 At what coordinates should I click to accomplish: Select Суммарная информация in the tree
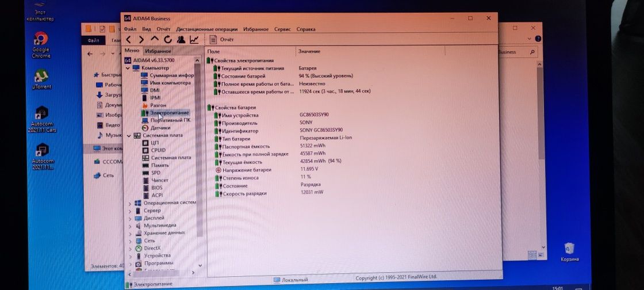[167, 75]
